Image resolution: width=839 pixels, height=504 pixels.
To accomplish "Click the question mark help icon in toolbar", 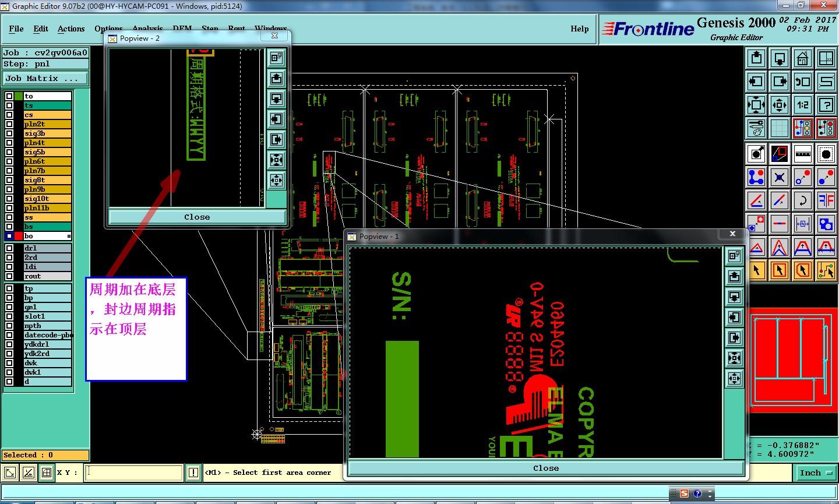I will [x=826, y=105].
